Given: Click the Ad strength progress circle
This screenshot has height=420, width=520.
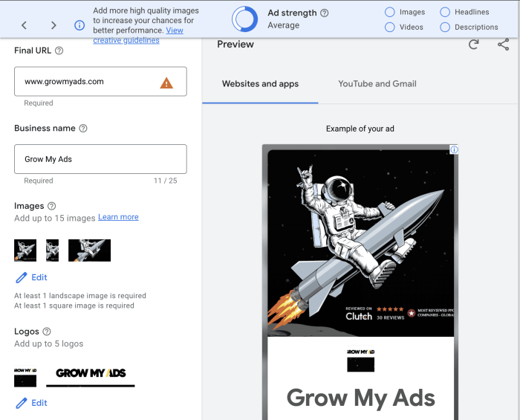Looking at the screenshot, I should coord(244,19).
